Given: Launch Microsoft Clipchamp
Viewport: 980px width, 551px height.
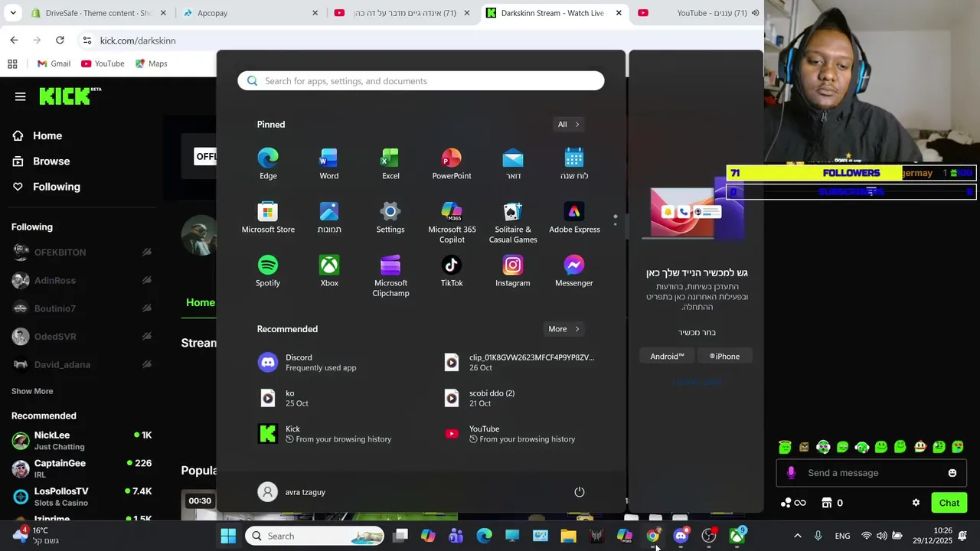Looking at the screenshot, I should [390, 276].
